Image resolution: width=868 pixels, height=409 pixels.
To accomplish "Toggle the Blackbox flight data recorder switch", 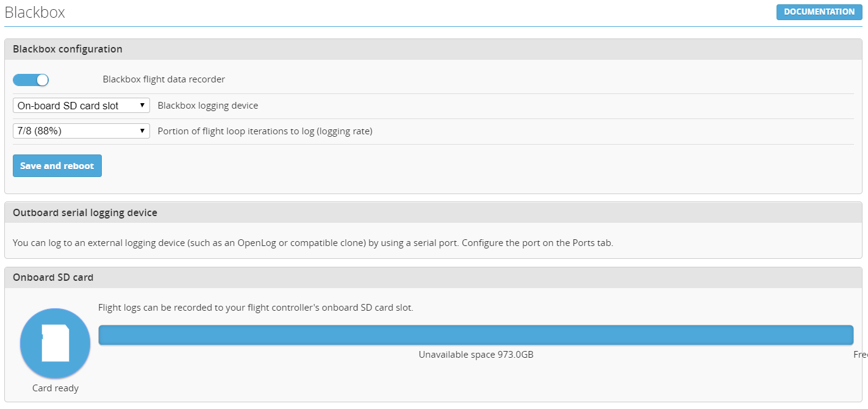I will pyautogui.click(x=30, y=80).
